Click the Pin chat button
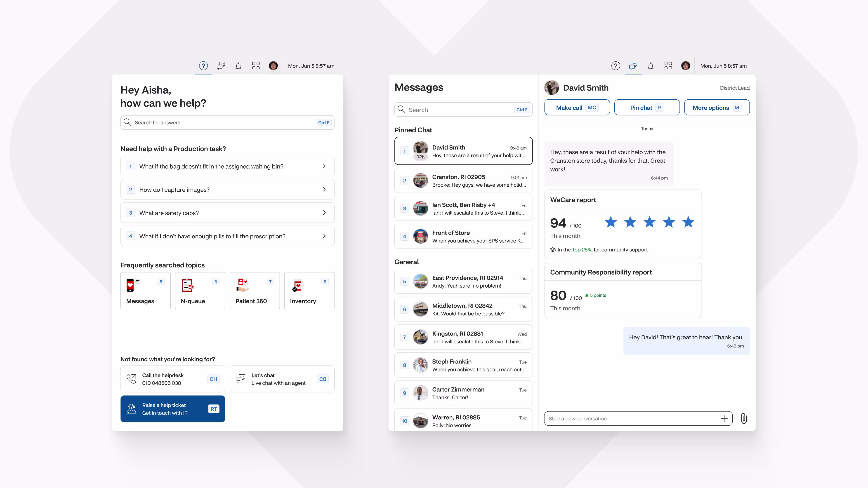Viewport: 868px width, 488px height. pos(647,108)
